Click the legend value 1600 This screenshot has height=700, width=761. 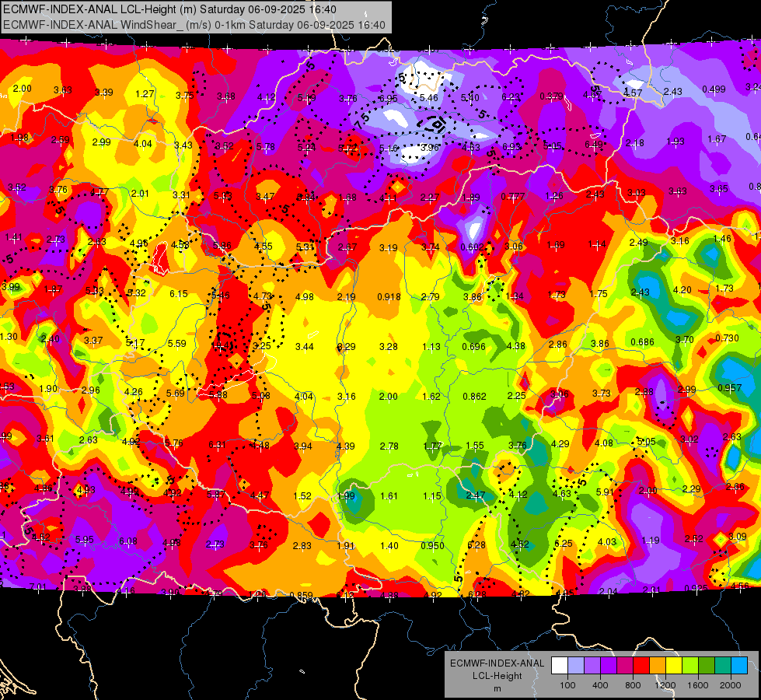[x=698, y=685]
